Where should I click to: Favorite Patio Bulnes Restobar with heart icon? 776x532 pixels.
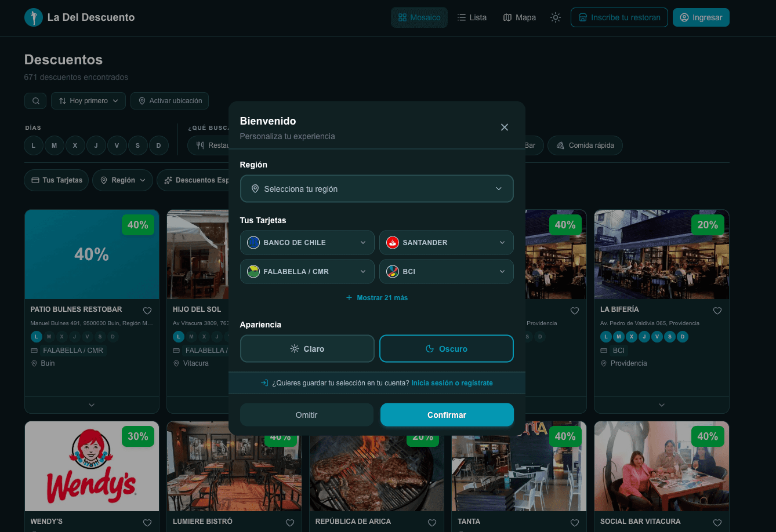(x=147, y=311)
